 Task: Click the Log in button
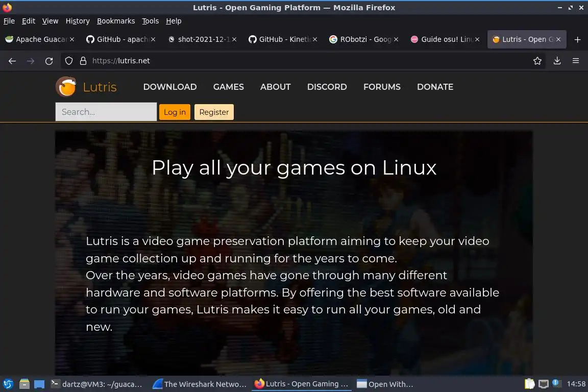click(x=175, y=112)
